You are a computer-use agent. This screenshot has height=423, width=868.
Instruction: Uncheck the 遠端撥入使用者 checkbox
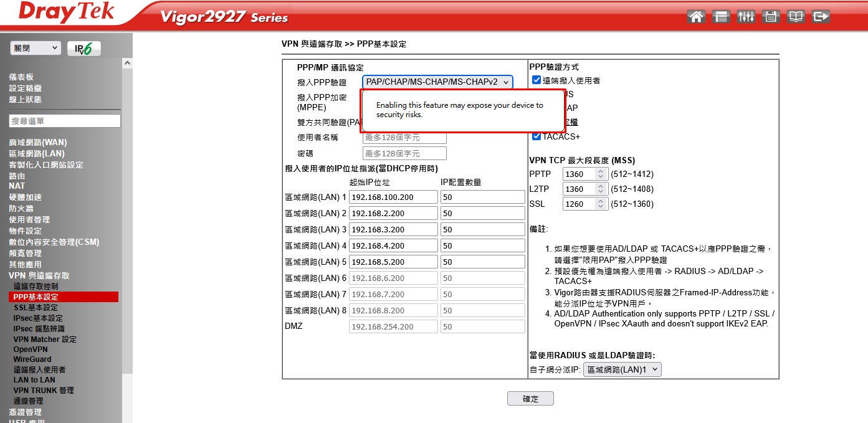point(537,80)
